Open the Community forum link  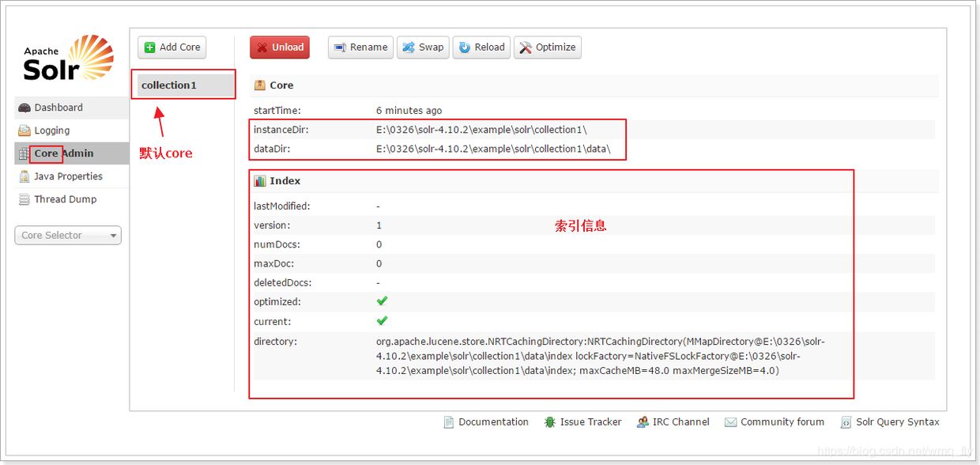point(775,422)
